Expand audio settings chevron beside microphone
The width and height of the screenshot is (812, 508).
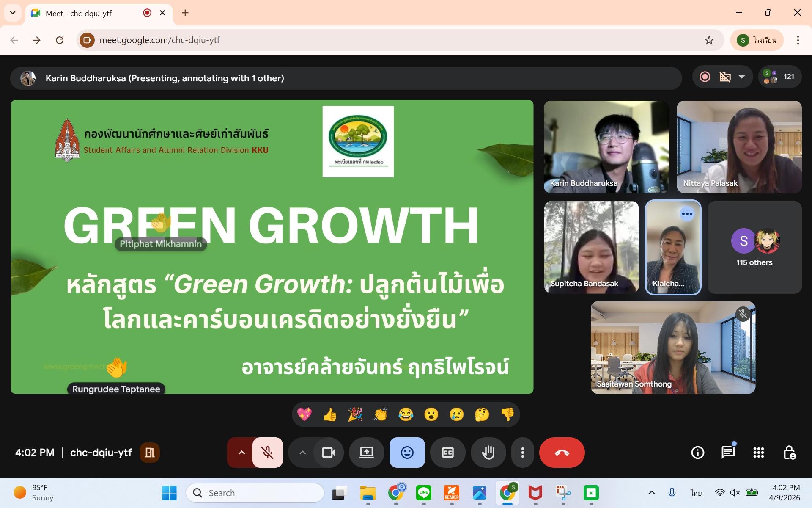241,453
